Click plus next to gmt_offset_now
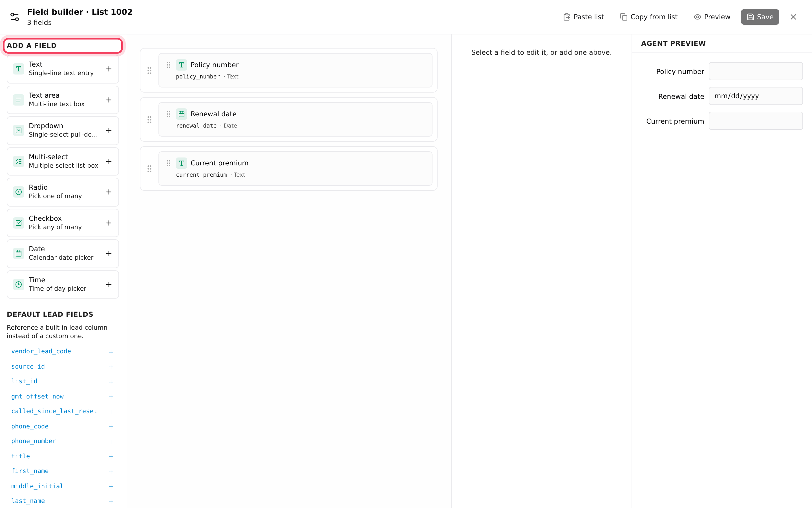The height and width of the screenshot is (508, 812). (x=111, y=397)
